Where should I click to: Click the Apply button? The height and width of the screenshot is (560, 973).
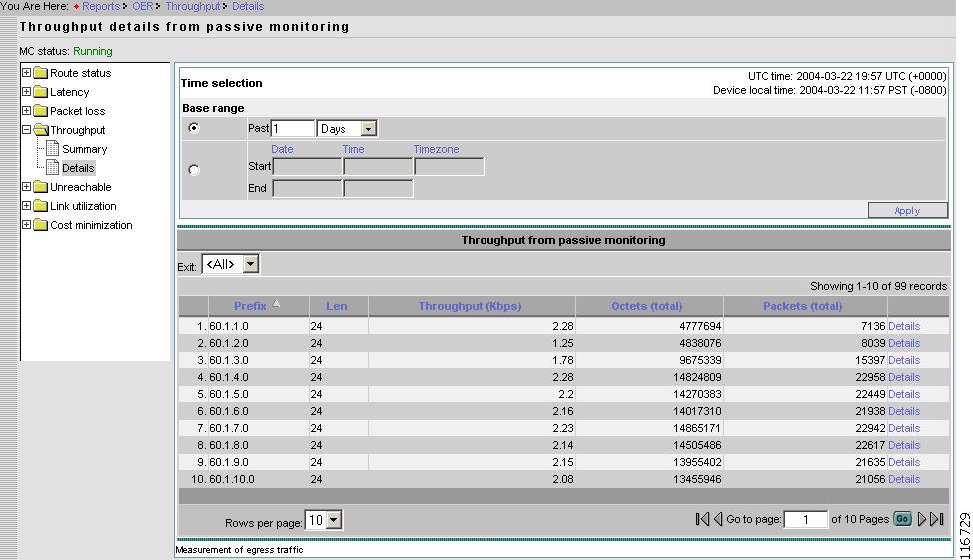(907, 210)
